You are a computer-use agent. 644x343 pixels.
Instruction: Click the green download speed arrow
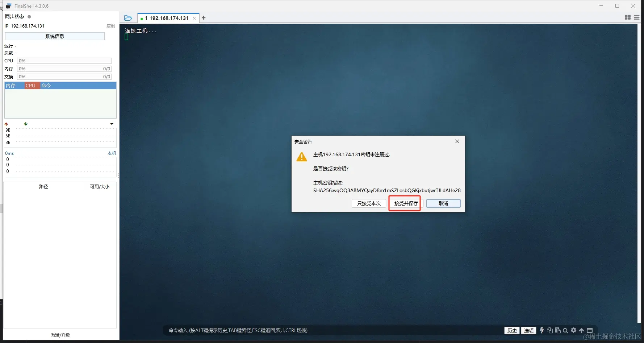click(x=26, y=124)
